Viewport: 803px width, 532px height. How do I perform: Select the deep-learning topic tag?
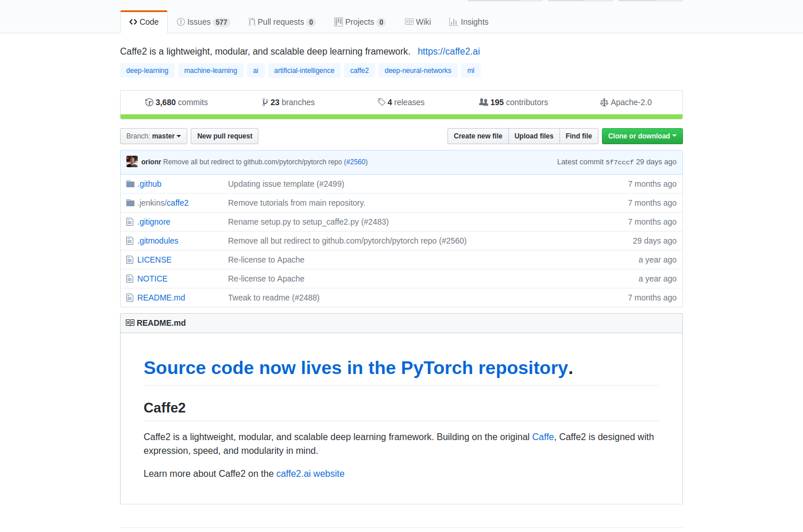click(147, 71)
